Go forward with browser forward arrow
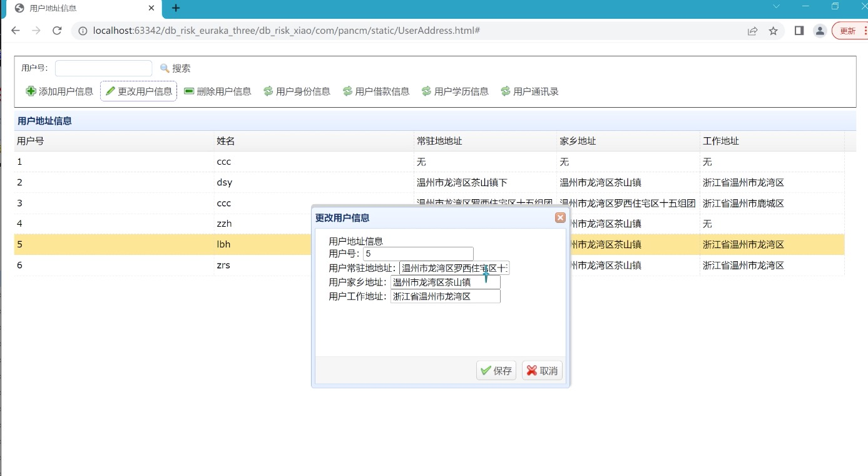 coord(36,31)
